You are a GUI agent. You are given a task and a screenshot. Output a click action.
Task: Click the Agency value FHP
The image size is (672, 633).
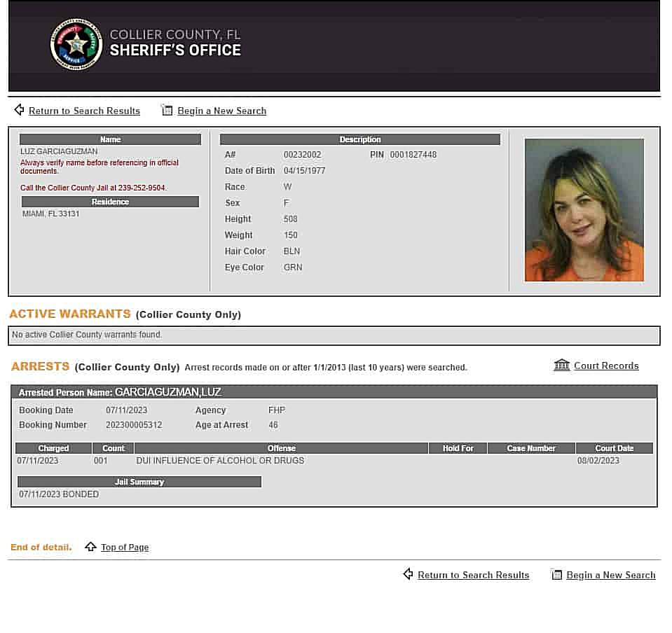[x=276, y=410]
